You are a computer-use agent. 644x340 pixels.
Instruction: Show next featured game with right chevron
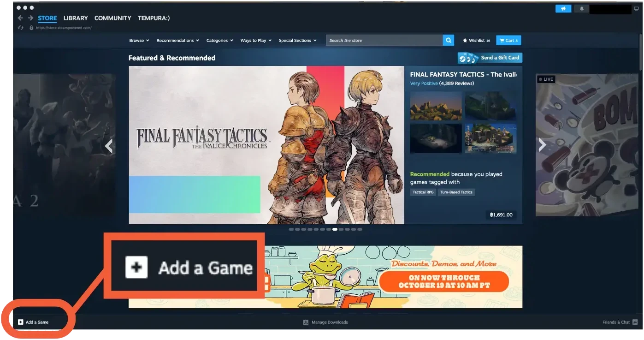[x=543, y=145]
